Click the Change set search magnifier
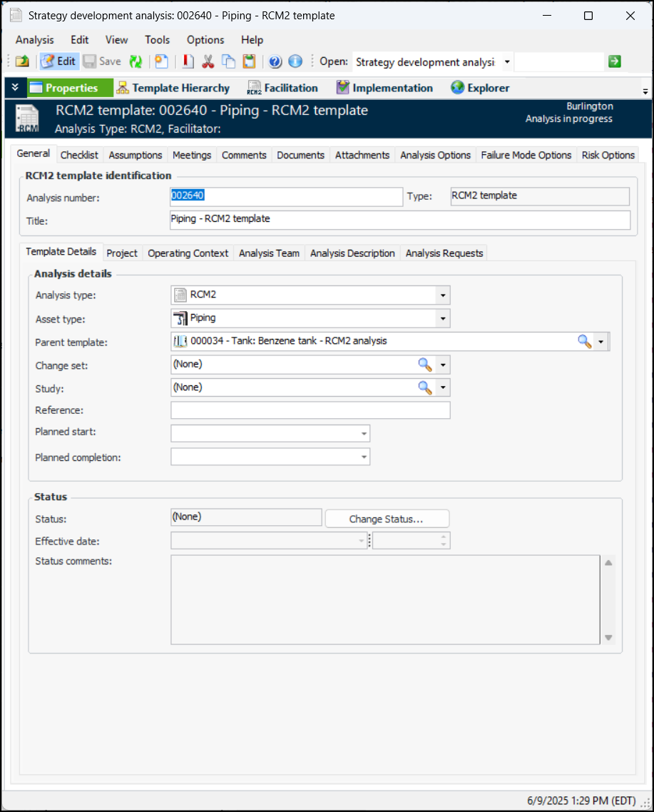The height and width of the screenshot is (812, 654). pos(425,365)
